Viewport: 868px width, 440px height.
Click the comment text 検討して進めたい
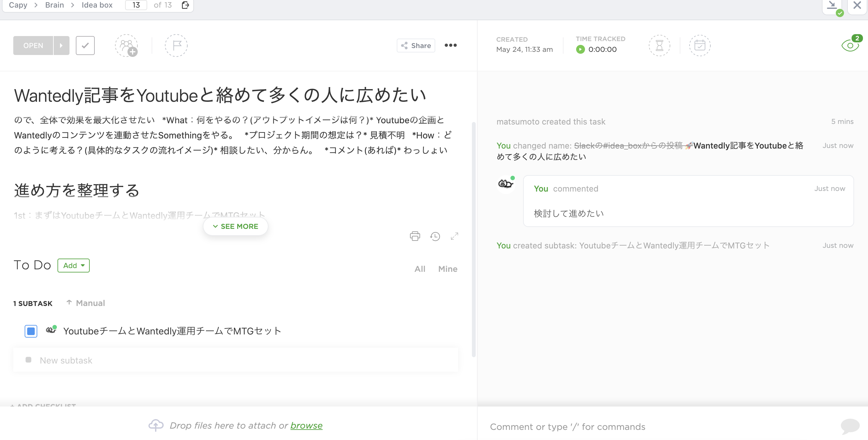pos(569,213)
